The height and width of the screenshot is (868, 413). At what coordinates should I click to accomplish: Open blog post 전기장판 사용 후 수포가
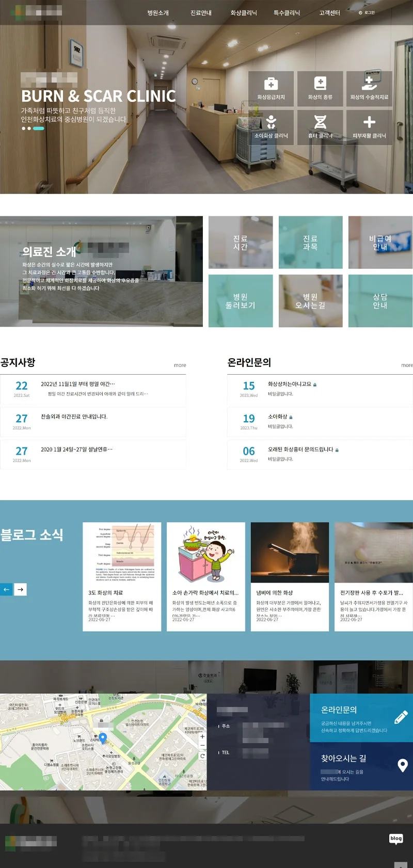click(x=374, y=576)
